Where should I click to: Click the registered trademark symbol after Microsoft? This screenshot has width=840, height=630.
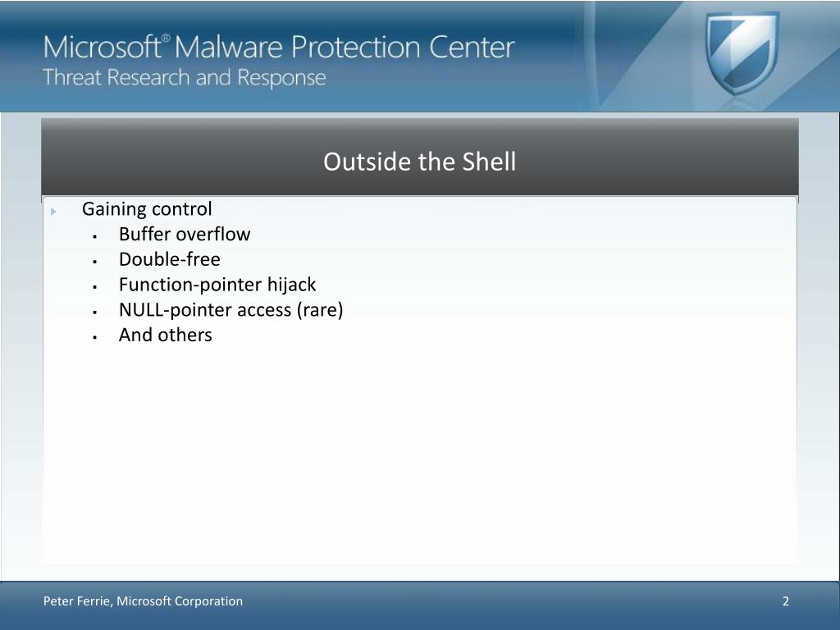click(x=166, y=38)
